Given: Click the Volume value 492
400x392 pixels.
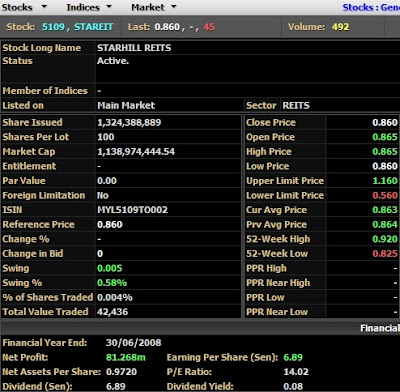Looking at the screenshot, I should (x=340, y=27).
